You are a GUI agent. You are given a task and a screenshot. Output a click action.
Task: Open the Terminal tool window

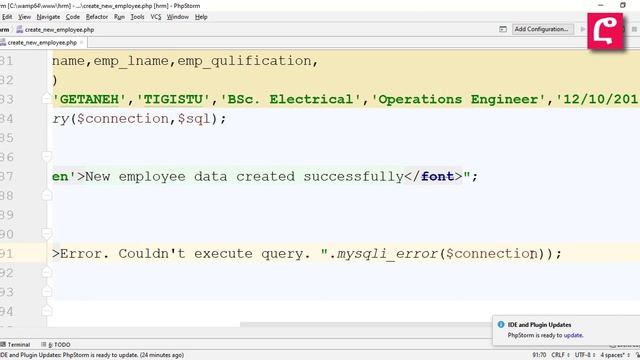[x=16, y=344]
